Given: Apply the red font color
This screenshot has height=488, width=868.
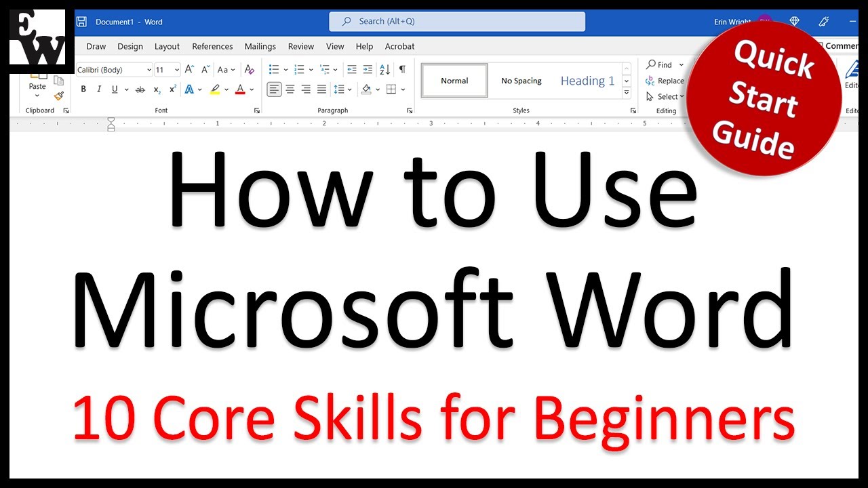Looking at the screenshot, I should click(239, 89).
